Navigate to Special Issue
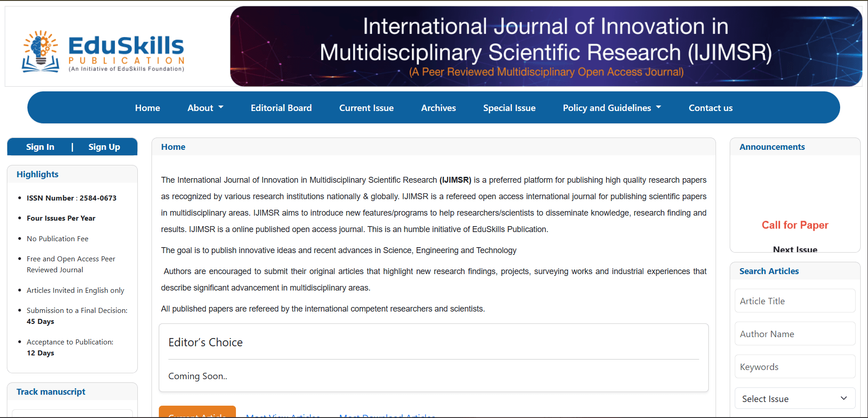 509,108
